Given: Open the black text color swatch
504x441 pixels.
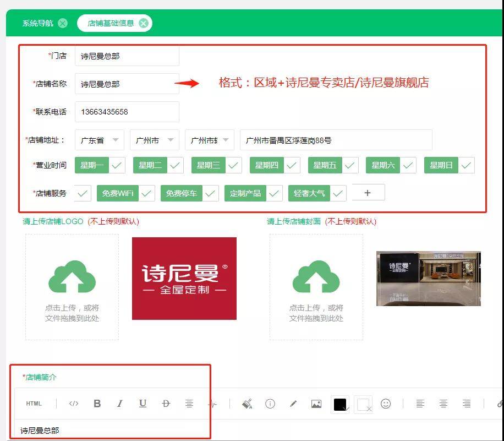Looking at the screenshot, I should (x=340, y=404).
